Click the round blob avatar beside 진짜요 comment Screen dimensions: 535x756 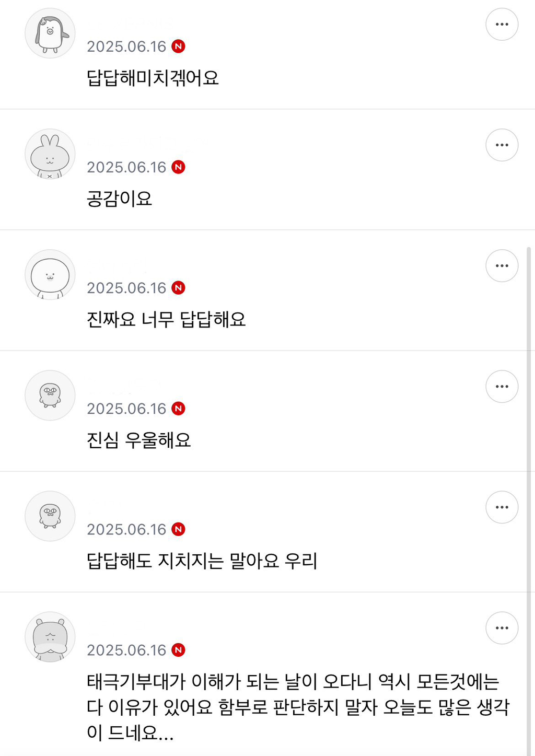tap(50, 275)
